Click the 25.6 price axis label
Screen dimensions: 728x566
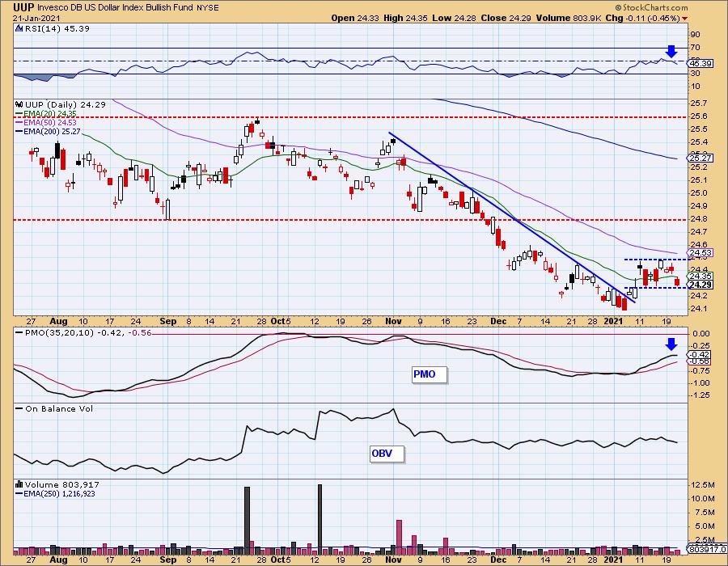coord(698,116)
